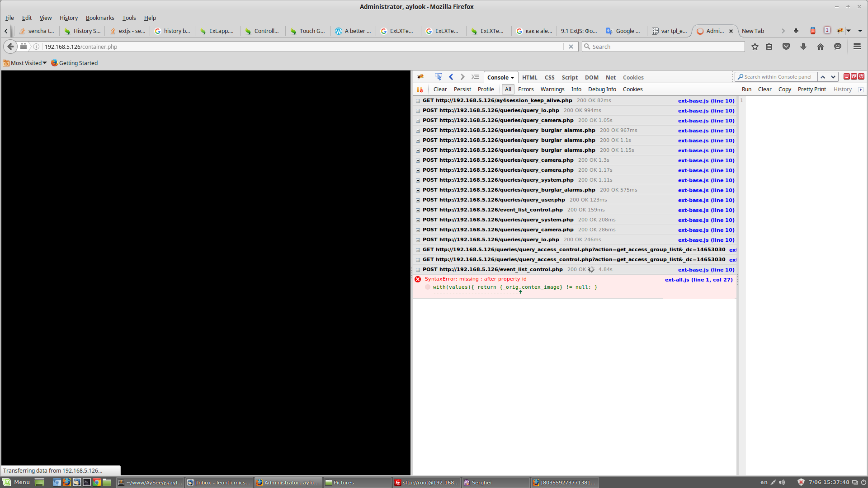Expand POST query_camera.php 1.05s request
Viewport: 868px width, 488px height.
coord(418,121)
